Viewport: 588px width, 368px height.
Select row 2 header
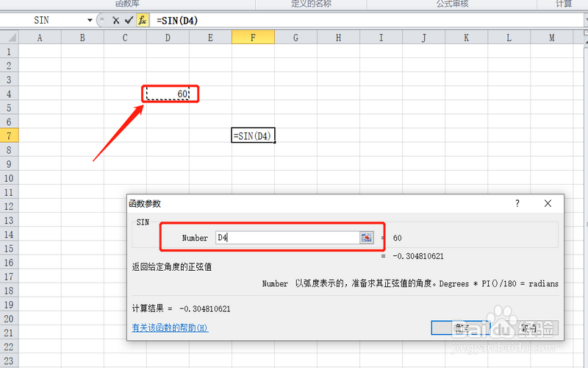(9, 66)
